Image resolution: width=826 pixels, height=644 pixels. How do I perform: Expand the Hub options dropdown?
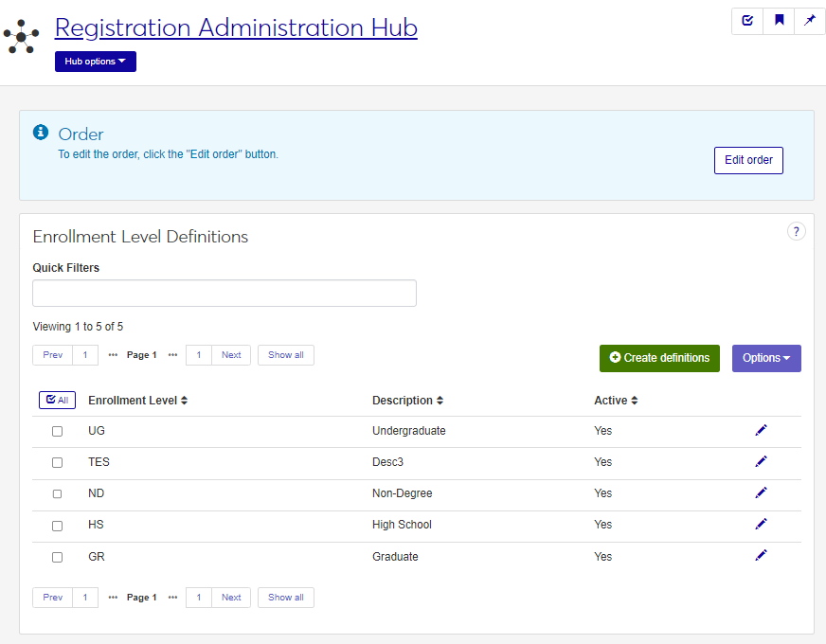(96, 62)
